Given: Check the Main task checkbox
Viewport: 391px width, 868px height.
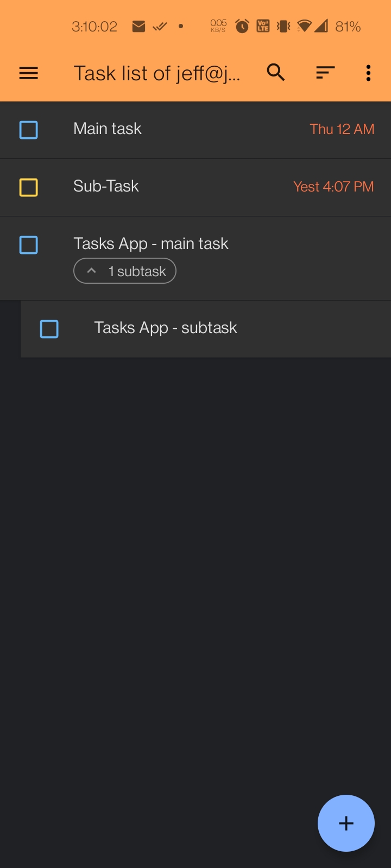Looking at the screenshot, I should 28,130.
